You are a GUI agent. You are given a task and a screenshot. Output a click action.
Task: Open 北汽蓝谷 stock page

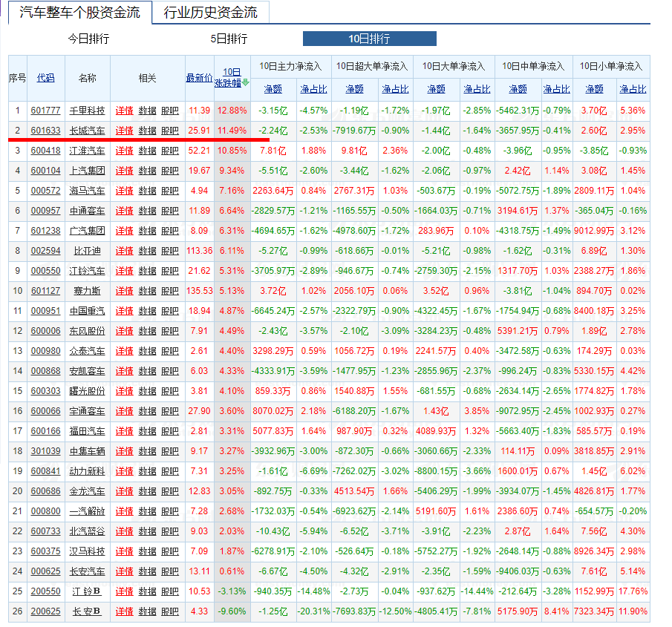pyautogui.click(x=88, y=531)
